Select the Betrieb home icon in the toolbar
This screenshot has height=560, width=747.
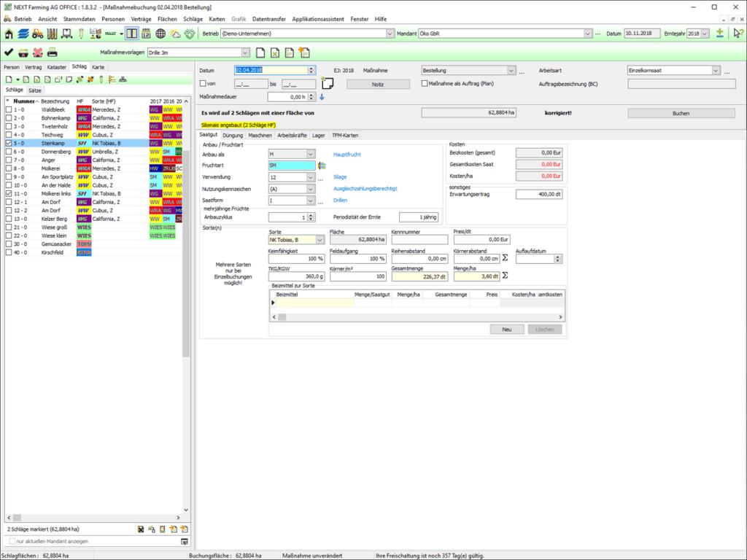[9, 34]
